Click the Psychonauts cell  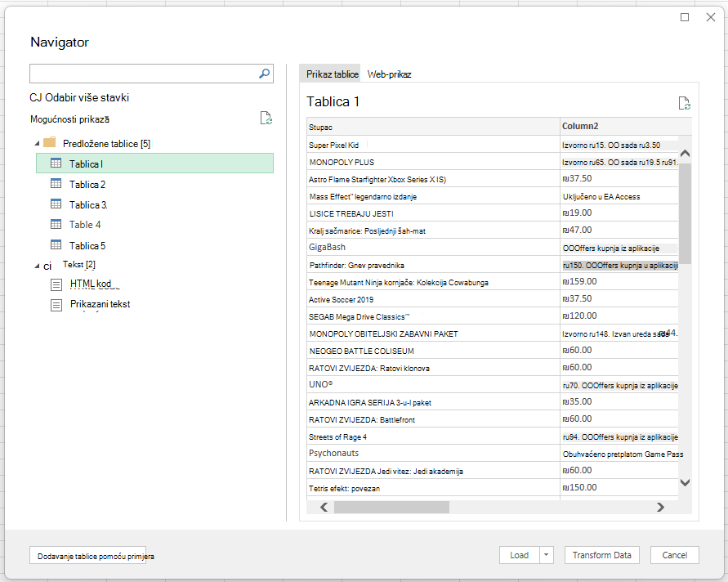point(433,454)
